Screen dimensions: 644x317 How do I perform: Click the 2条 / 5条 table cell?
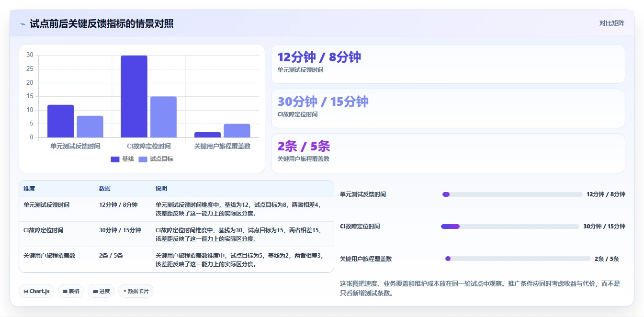point(111,256)
